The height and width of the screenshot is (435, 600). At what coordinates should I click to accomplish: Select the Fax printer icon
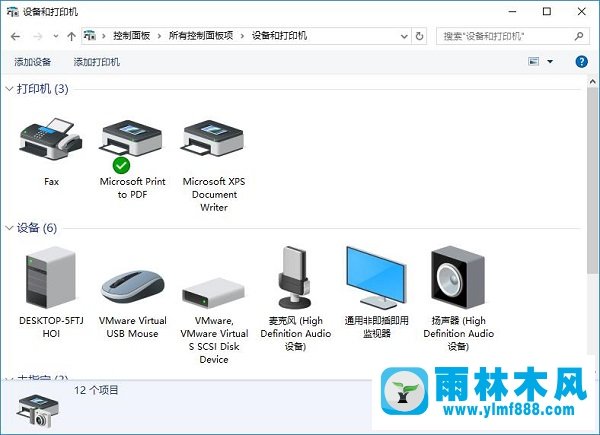(51, 138)
